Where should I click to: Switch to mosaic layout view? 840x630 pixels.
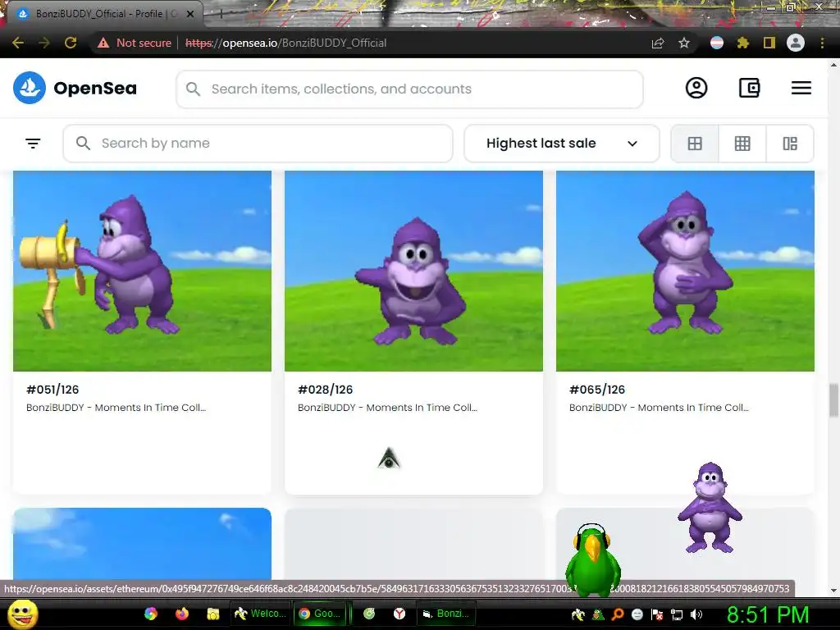(790, 144)
